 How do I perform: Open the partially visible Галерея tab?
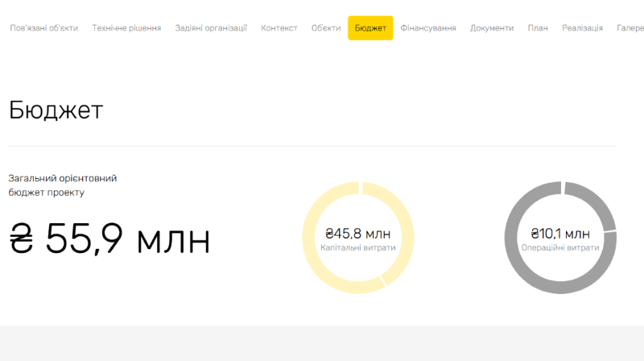point(630,27)
